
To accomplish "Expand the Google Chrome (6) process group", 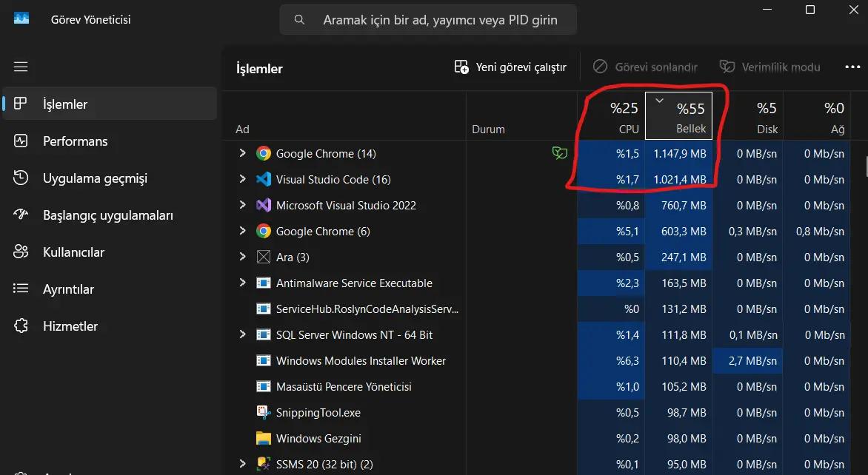I will pos(242,231).
